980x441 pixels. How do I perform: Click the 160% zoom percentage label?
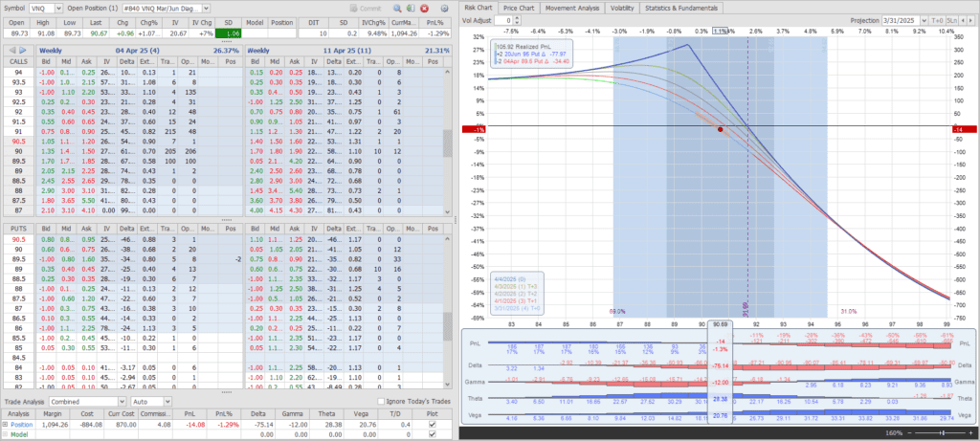tap(895, 432)
